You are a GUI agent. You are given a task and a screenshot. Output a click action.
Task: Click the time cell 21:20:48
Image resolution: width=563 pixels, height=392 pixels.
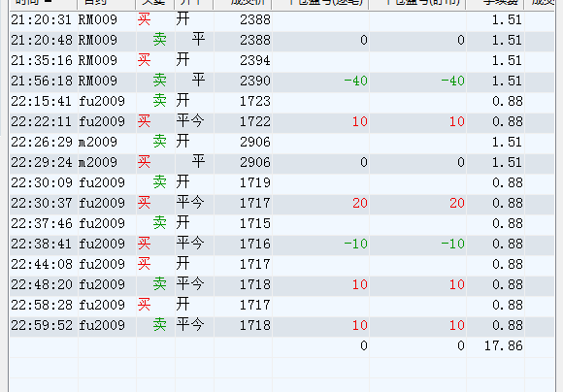click(x=42, y=40)
